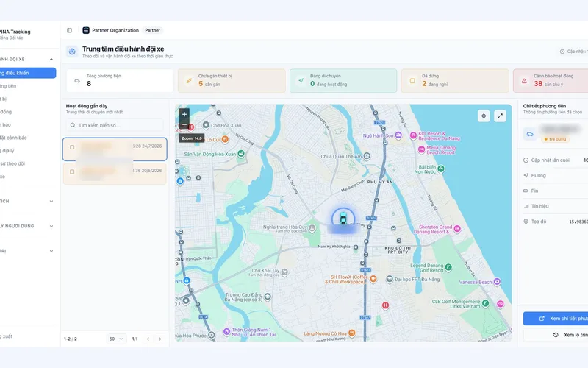Image resolution: width=588 pixels, height=368 pixels.
Task: Click the Chợ Hòa Xuân map pin
Action: (x=206, y=125)
